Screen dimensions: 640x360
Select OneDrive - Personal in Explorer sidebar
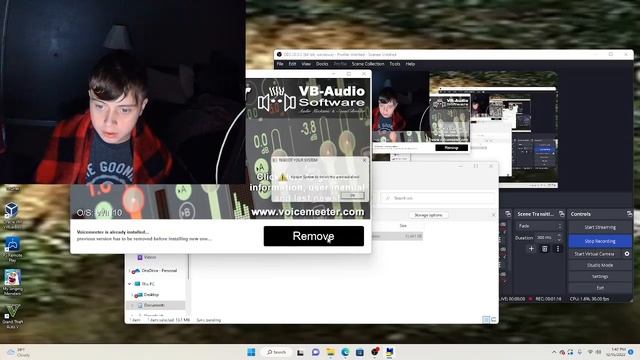[159, 271]
